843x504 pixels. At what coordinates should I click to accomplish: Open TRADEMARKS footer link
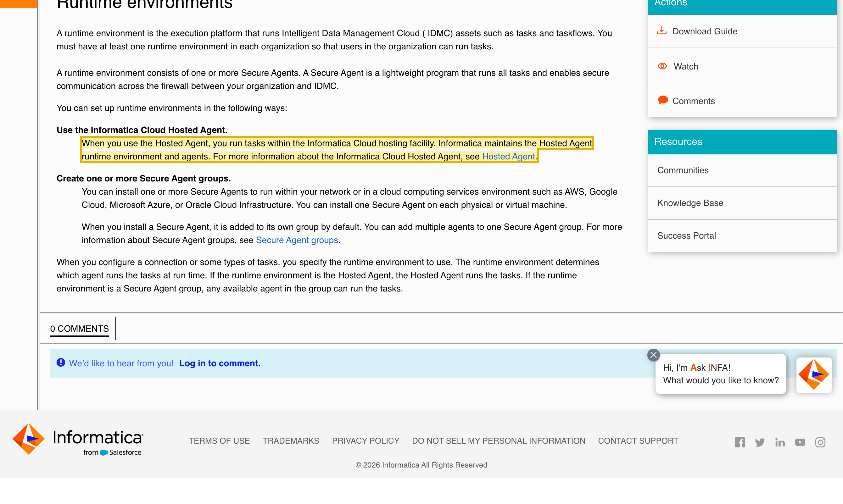tap(291, 441)
